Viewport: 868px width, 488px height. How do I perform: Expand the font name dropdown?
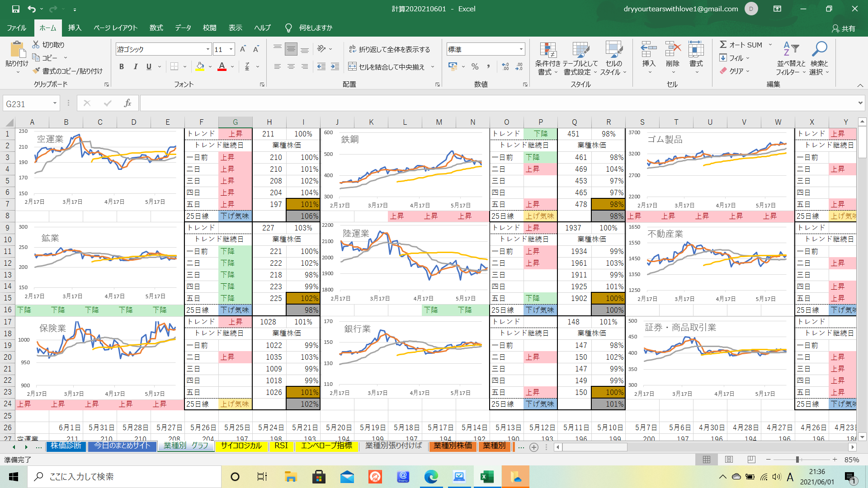208,49
